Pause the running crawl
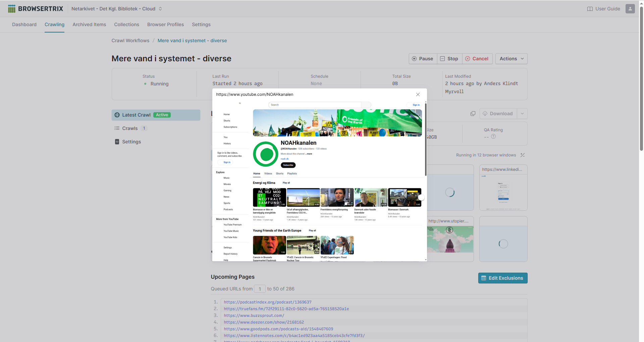This screenshot has height=342, width=644. pyautogui.click(x=423, y=59)
